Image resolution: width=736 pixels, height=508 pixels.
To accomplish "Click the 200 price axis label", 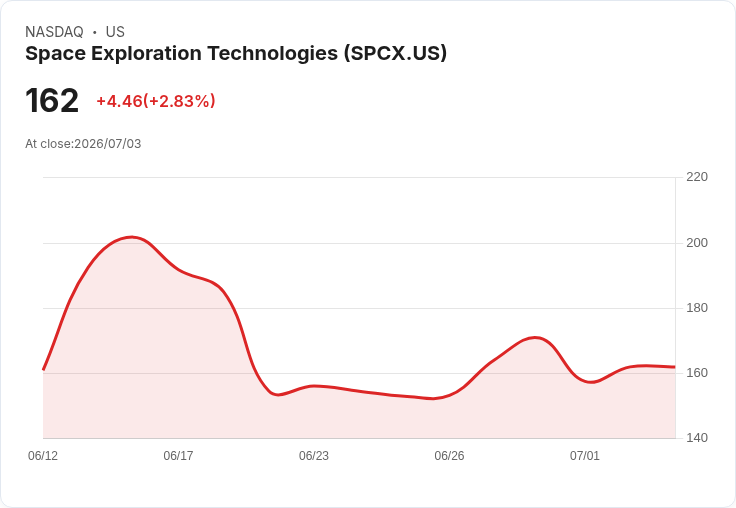I will (697, 243).
